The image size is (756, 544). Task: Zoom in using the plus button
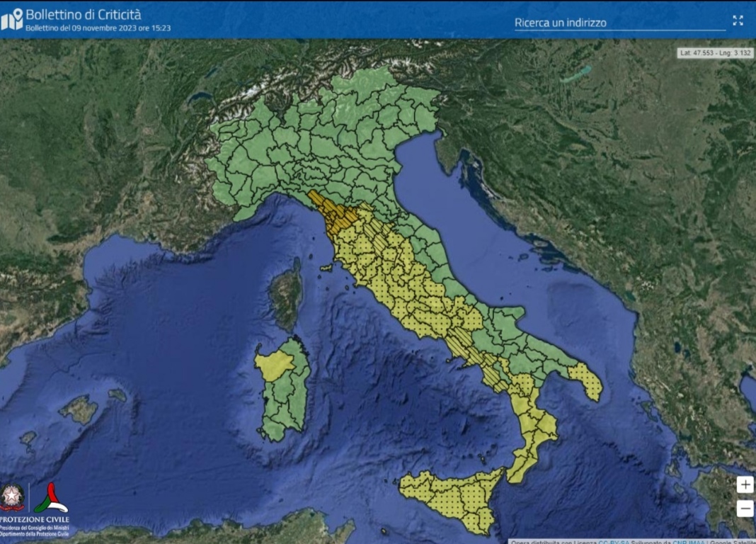click(x=745, y=484)
